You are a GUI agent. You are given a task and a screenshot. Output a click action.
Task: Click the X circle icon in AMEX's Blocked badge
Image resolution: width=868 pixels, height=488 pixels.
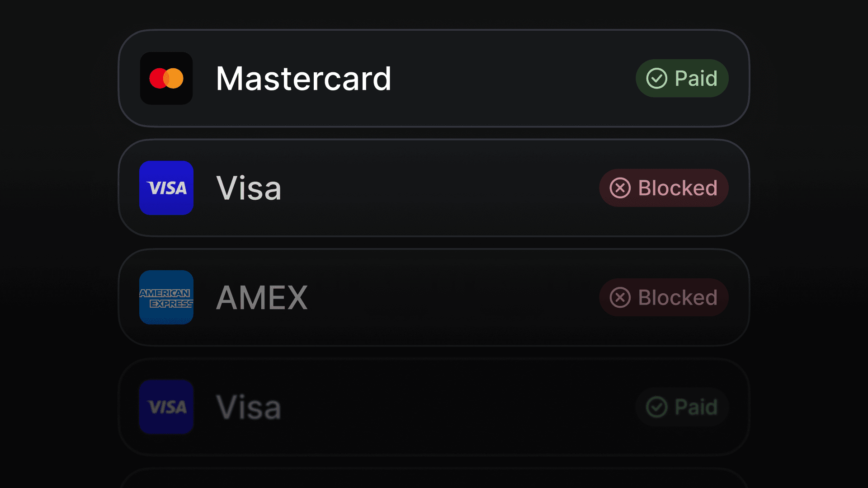pos(620,297)
